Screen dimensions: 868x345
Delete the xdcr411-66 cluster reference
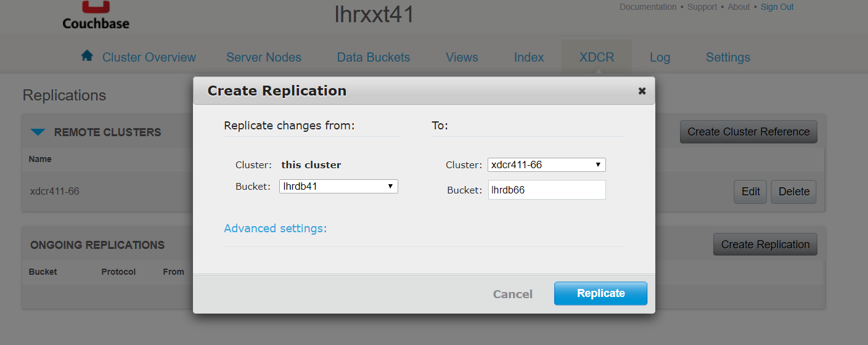pos(793,192)
